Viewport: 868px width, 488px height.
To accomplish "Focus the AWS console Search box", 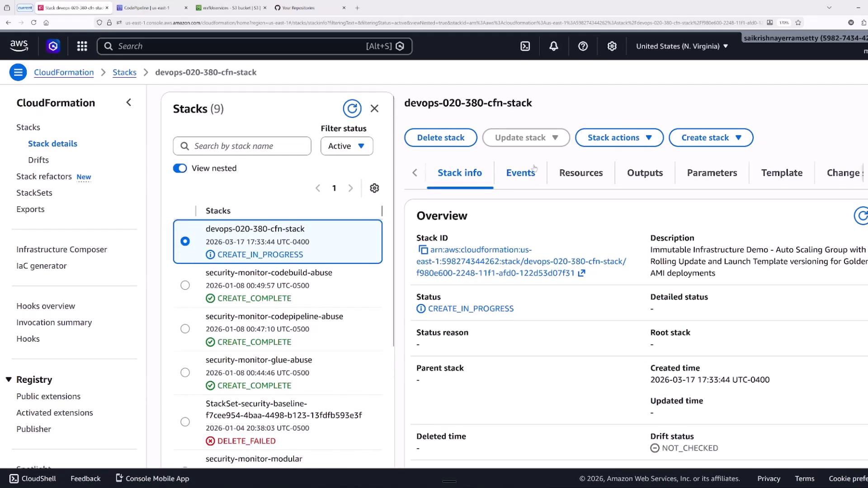I will tap(255, 46).
